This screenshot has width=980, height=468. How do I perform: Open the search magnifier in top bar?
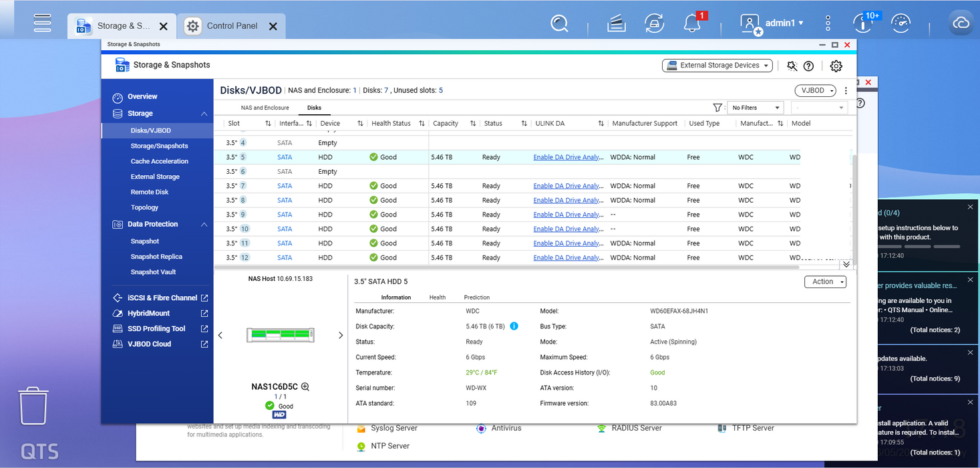click(559, 24)
